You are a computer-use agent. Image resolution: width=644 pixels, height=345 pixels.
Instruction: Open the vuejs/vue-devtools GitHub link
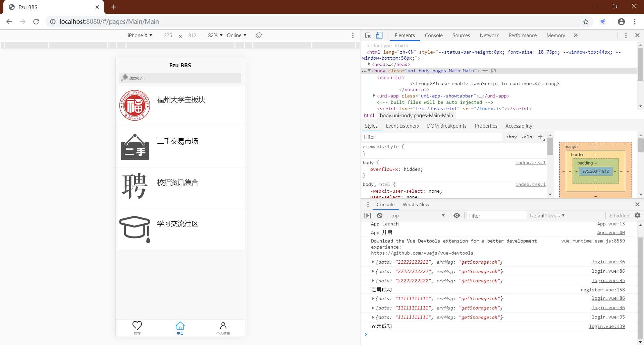click(x=422, y=253)
